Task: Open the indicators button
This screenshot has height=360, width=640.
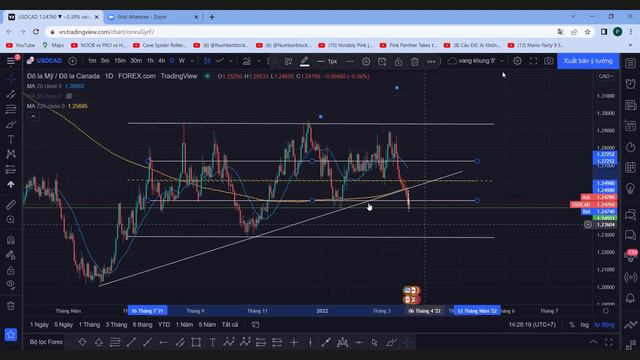Action: (247, 61)
